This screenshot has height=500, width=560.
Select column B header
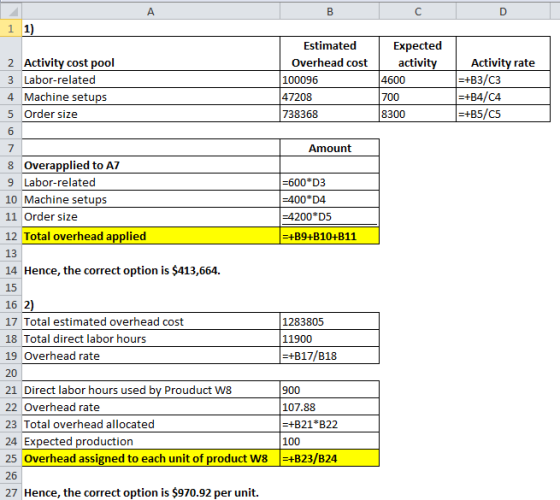coord(330,12)
